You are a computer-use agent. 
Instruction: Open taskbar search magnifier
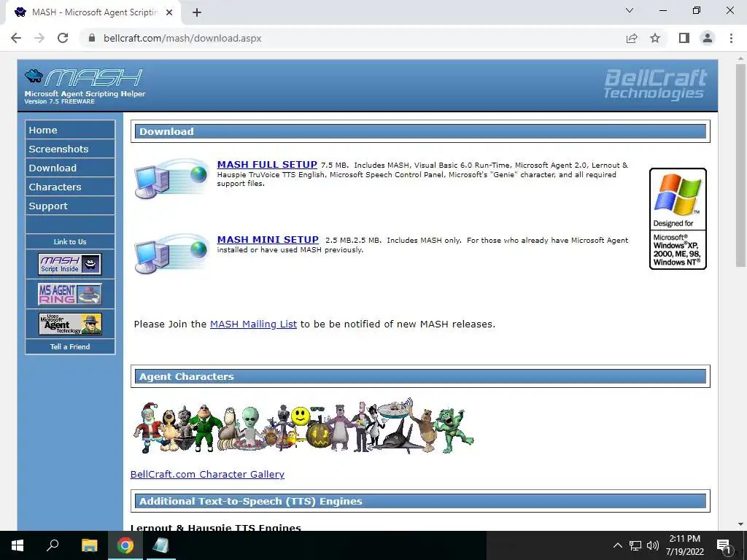click(x=53, y=545)
